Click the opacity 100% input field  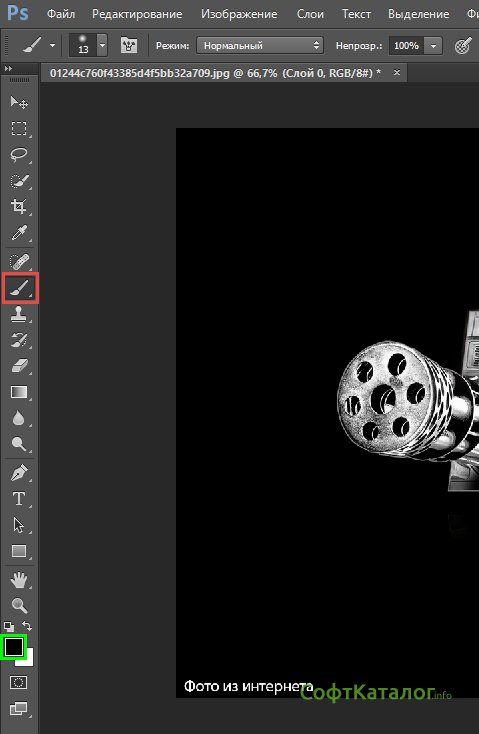(406, 46)
